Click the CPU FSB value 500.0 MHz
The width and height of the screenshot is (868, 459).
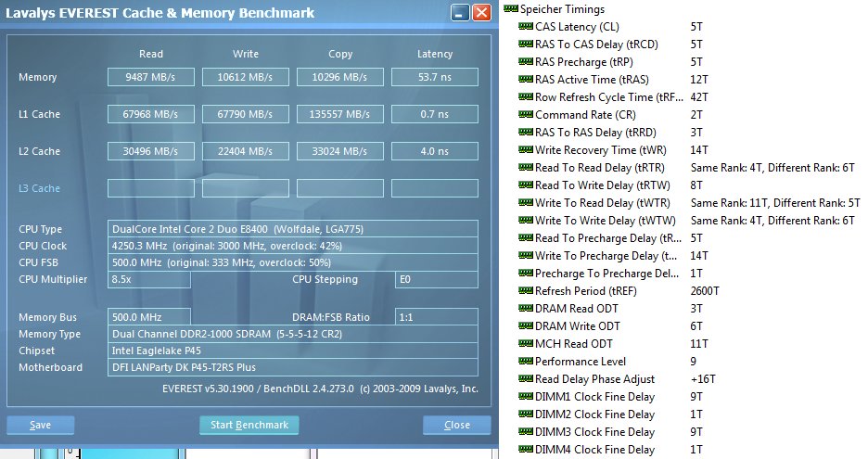point(293,262)
